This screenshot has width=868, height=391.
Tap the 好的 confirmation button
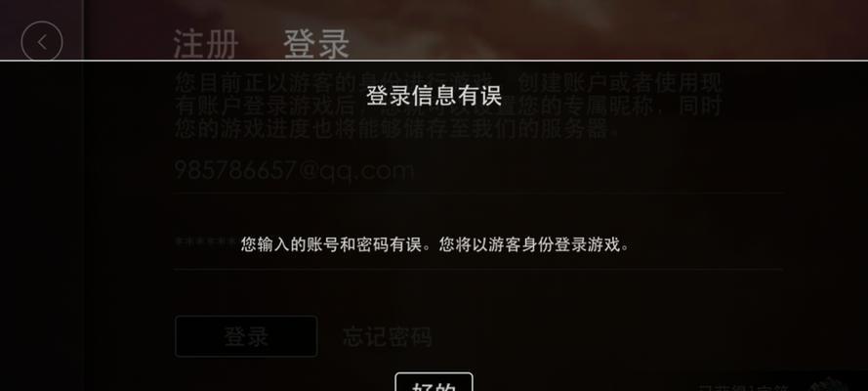click(x=434, y=382)
